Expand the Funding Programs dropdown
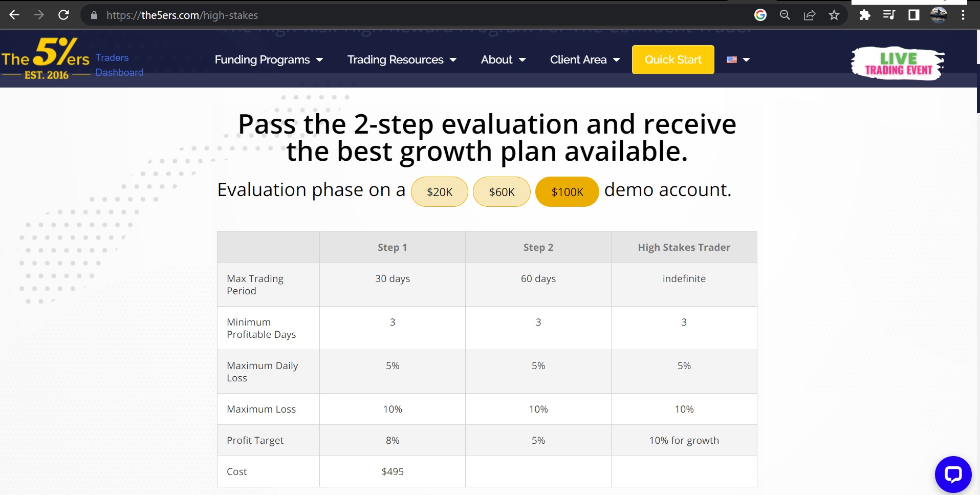The width and height of the screenshot is (980, 495). pyautogui.click(x=269, y=60)
